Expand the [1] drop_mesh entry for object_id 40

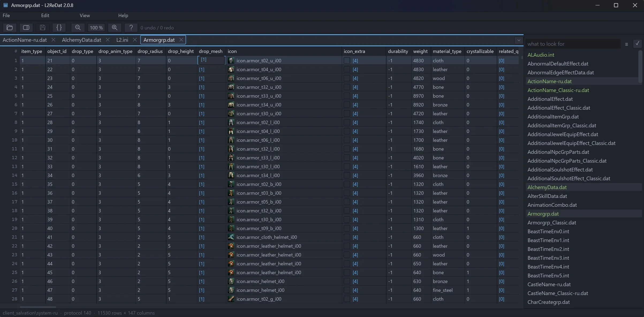coord(202,228)
